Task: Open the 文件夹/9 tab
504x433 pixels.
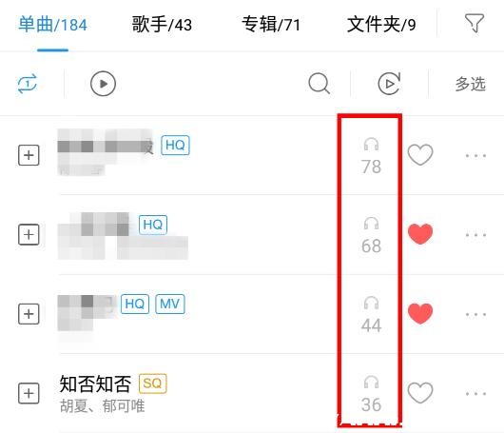Action: 381,25
